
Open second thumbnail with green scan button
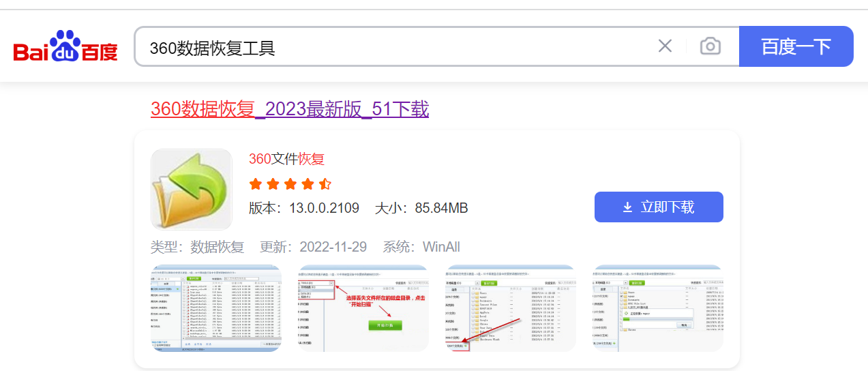coord(363,308)
